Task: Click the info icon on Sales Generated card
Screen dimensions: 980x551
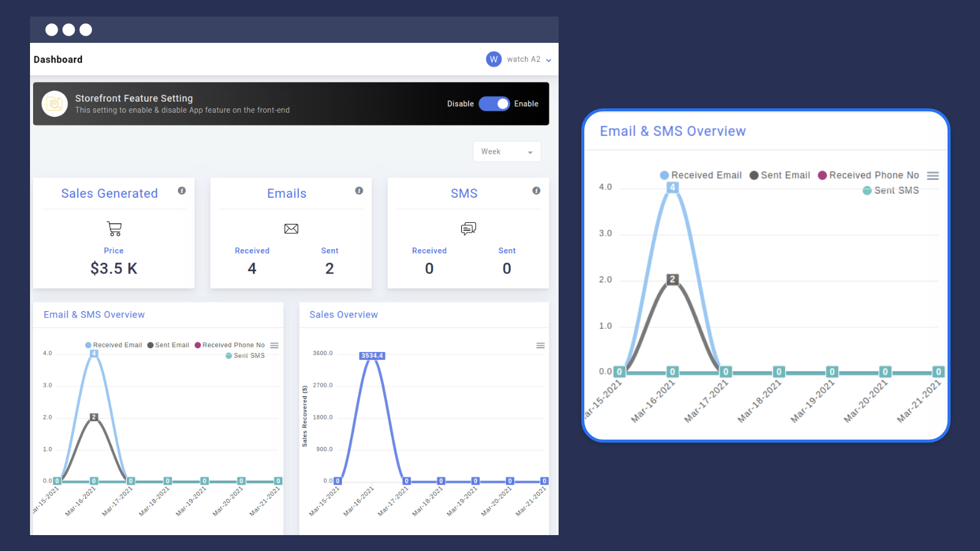Action: (x=182, y=191)
